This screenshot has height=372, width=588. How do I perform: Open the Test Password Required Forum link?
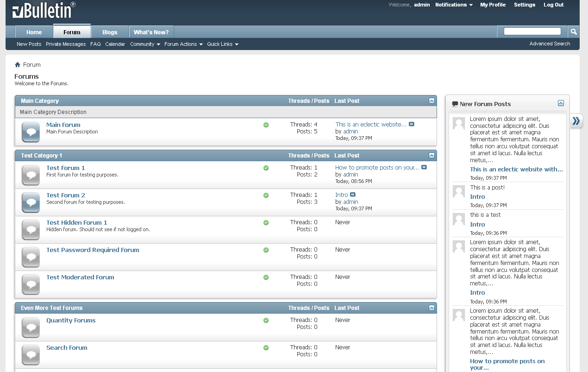(93, 250)
